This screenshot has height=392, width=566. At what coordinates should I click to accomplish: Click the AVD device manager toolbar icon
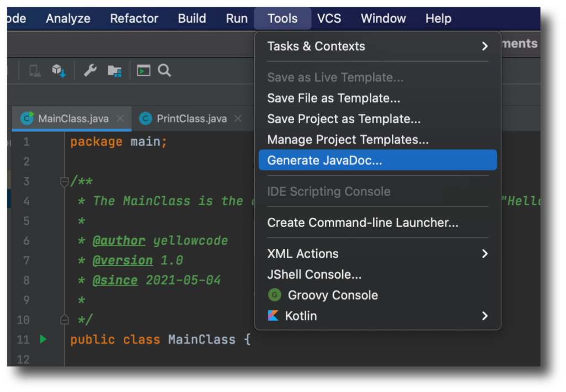(x=35, y=71)
